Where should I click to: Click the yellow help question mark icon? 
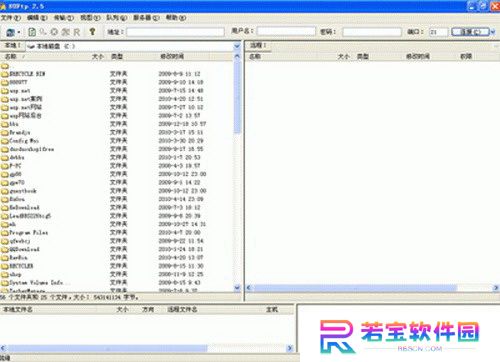click(x=92, y=32)
